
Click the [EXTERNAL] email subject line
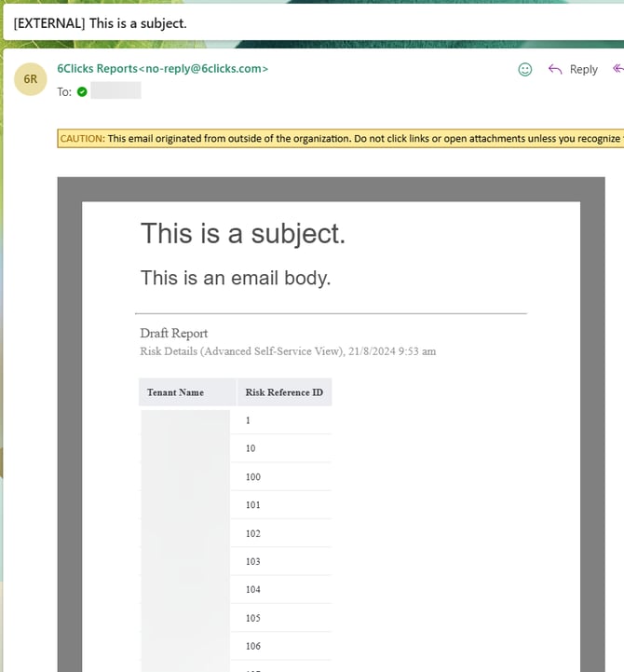click(x=101, y=22)
